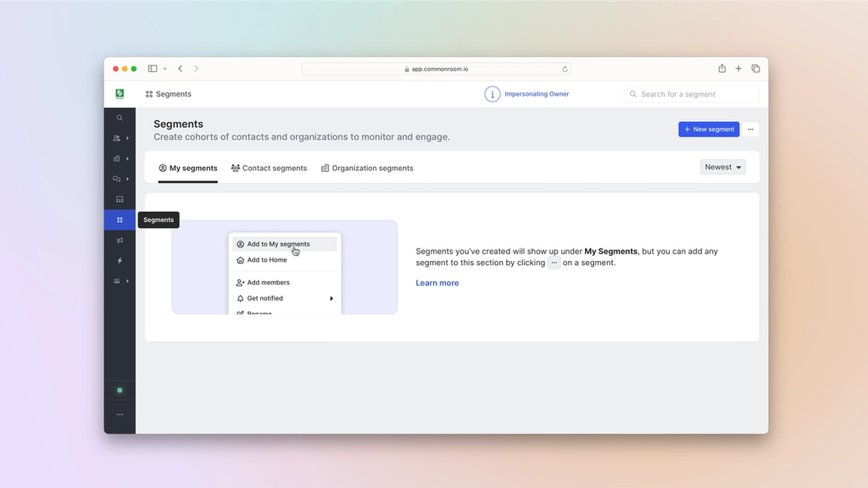Go back with browser back arrow
Image resolution: width=868 pixels, height=488 pixels.
pos(181,69)
